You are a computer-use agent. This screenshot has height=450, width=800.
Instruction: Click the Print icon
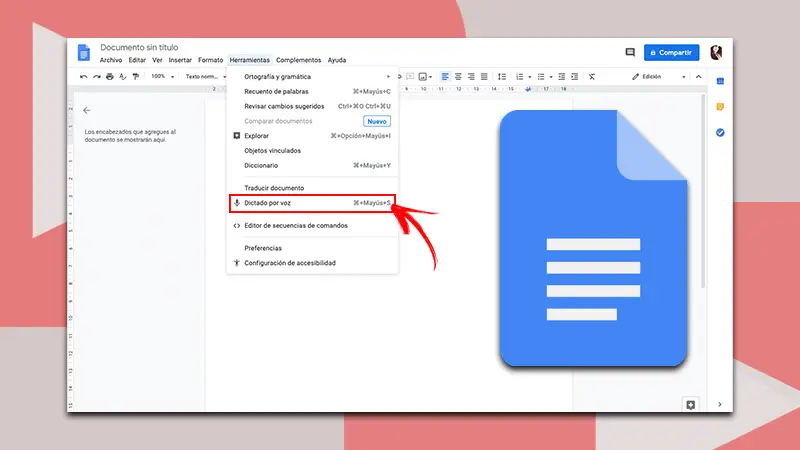coord(109,77)
